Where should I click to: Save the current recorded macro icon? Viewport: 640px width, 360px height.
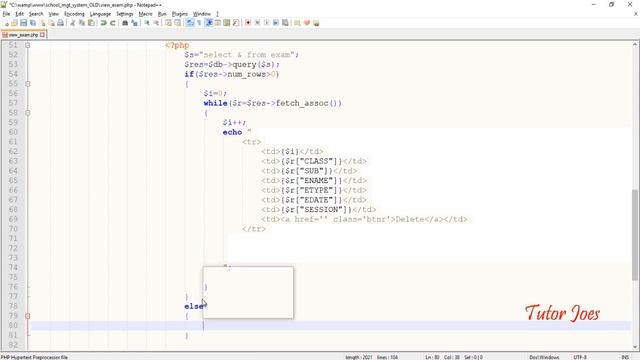tap(285, 23)
